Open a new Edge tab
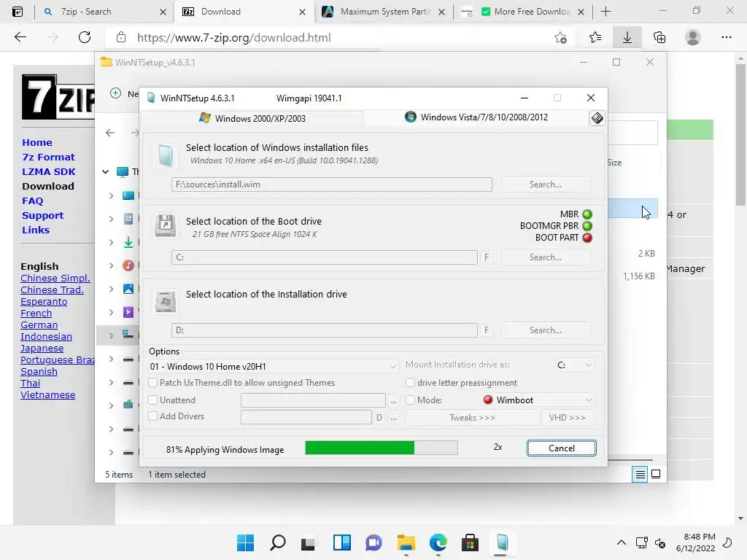The height and width of the screenshot is (560, 747). (605, 12)
